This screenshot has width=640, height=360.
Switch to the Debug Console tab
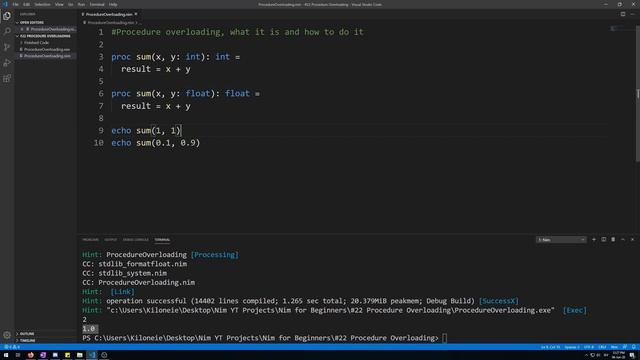136,240
